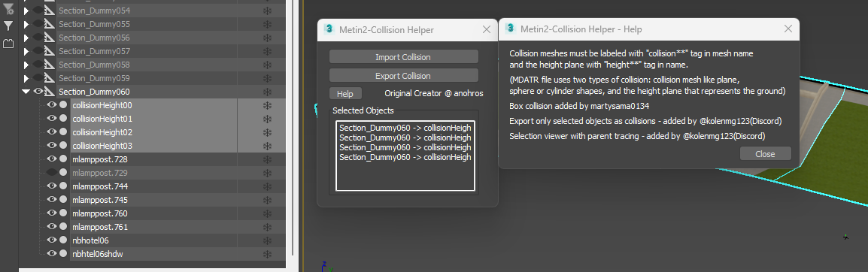Click helper icon of Section_Dummy058

[x=50, y=65]
